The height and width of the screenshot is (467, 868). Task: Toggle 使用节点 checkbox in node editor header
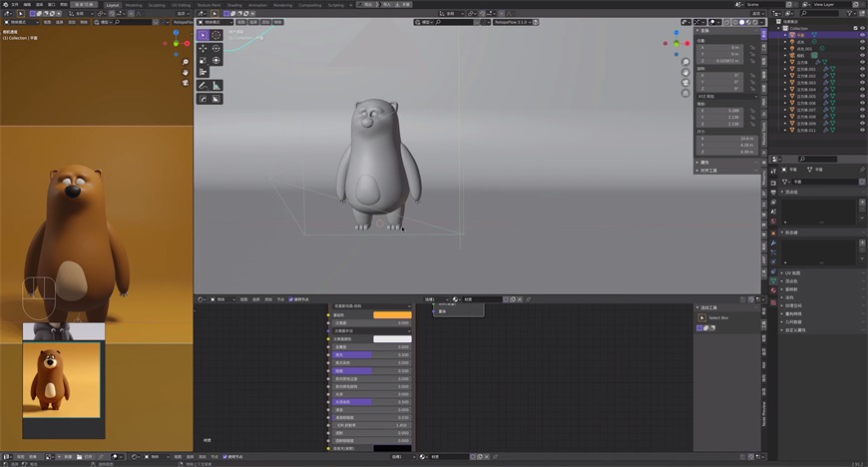(291, 299)
